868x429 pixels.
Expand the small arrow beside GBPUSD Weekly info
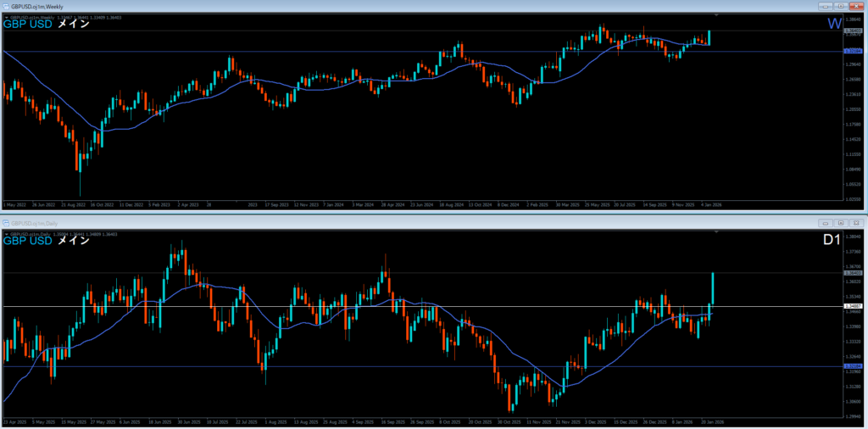tap(7, 17)
